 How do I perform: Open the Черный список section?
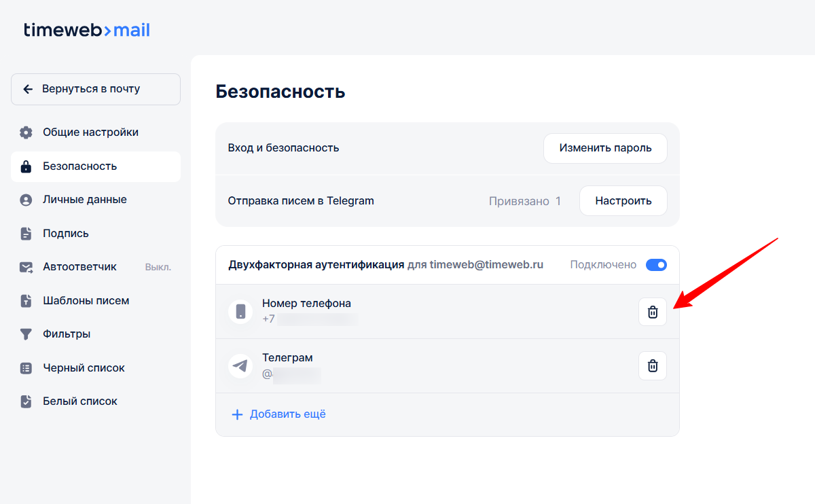click(84, 368)
